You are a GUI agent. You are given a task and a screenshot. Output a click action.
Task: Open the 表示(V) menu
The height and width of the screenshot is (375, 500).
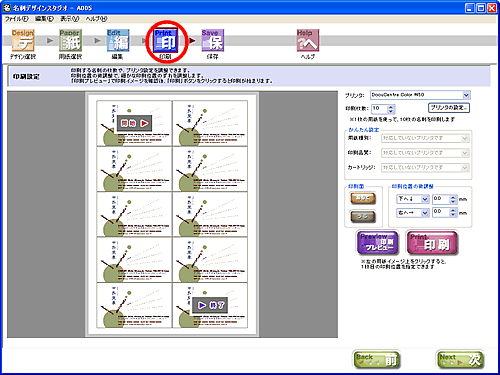pos(70,19)
